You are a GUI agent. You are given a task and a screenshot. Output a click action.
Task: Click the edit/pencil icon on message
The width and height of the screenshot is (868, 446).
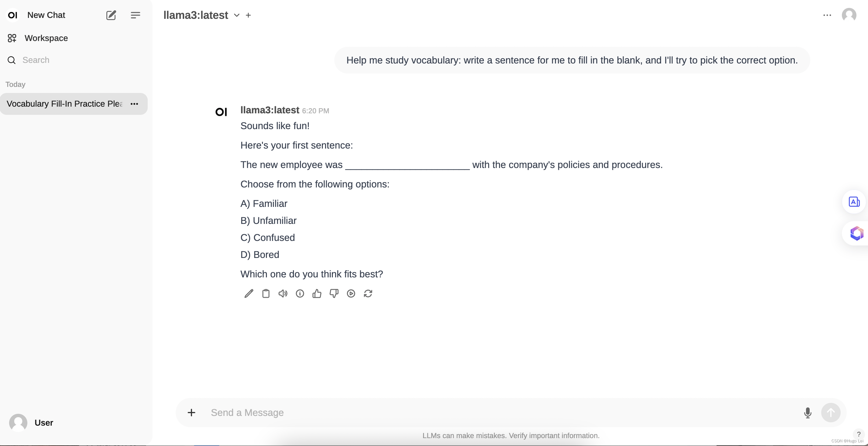[249, 293]
